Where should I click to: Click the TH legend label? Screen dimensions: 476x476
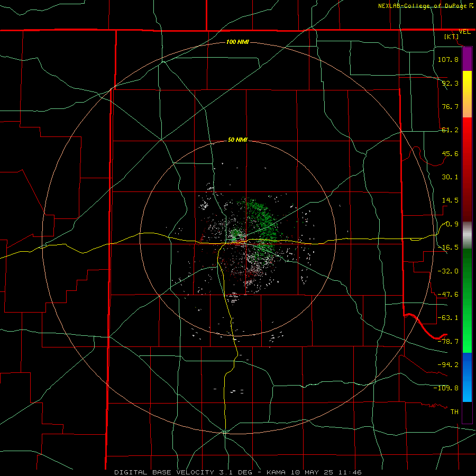pos(454,412)
